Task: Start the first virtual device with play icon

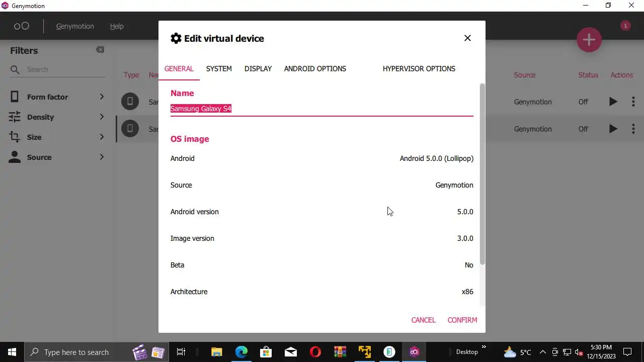Action: point(613,102)
